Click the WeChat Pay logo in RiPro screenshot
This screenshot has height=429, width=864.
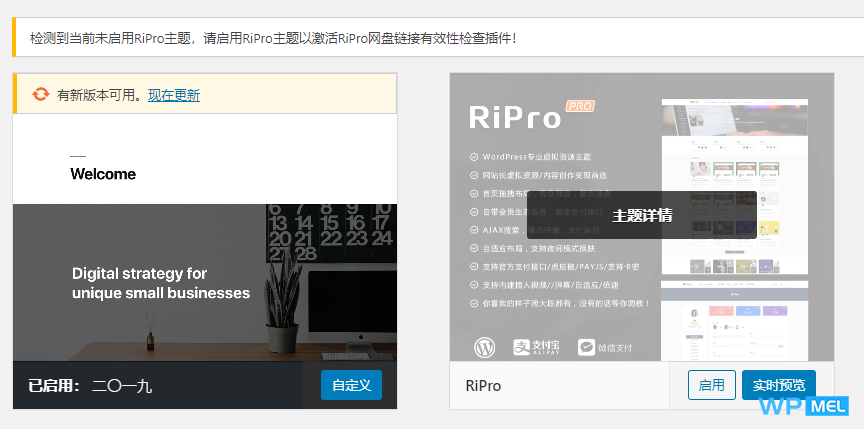(604, 347)
